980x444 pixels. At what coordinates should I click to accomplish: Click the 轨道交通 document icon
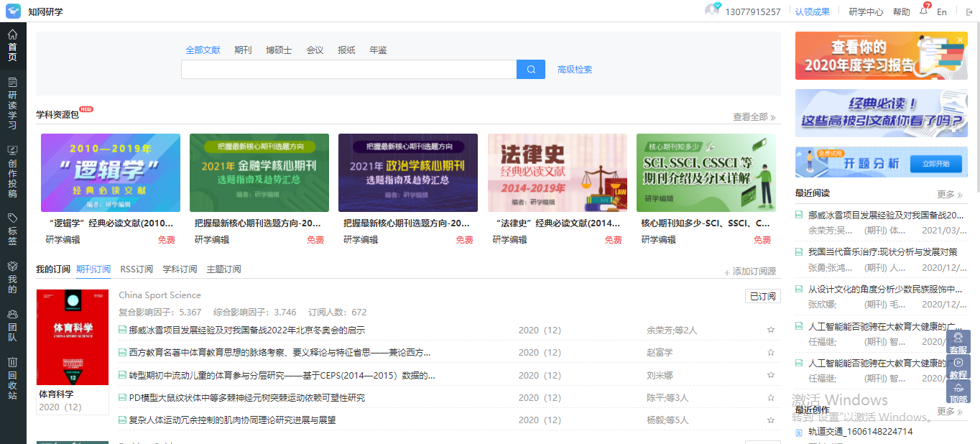799,432
